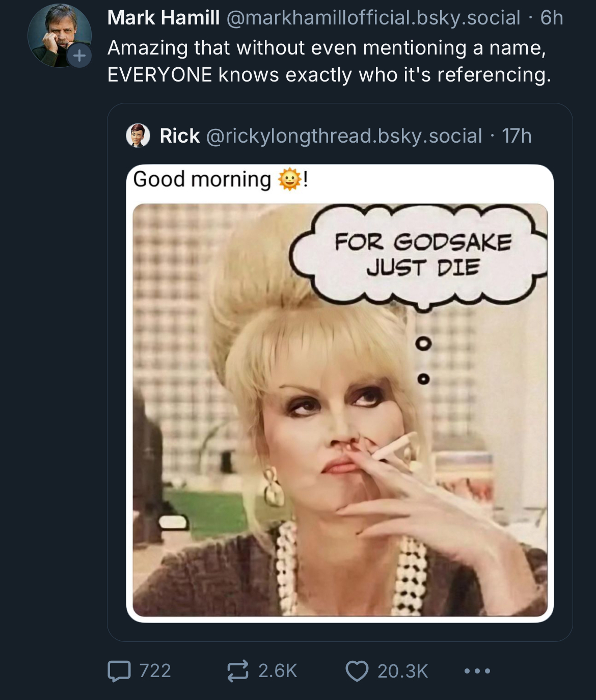The width and height of the screenshot is (596, 700).
Task: Open the three-dot more options menu
Action: 477,671
